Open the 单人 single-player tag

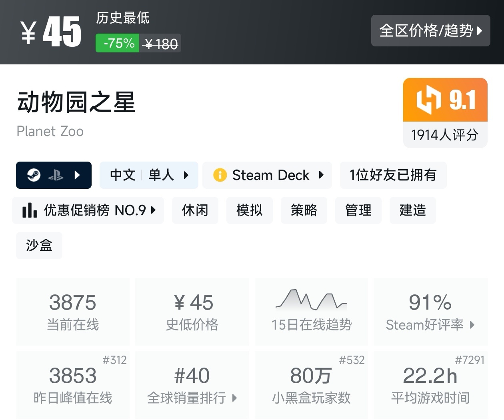[x=161, y=175]
